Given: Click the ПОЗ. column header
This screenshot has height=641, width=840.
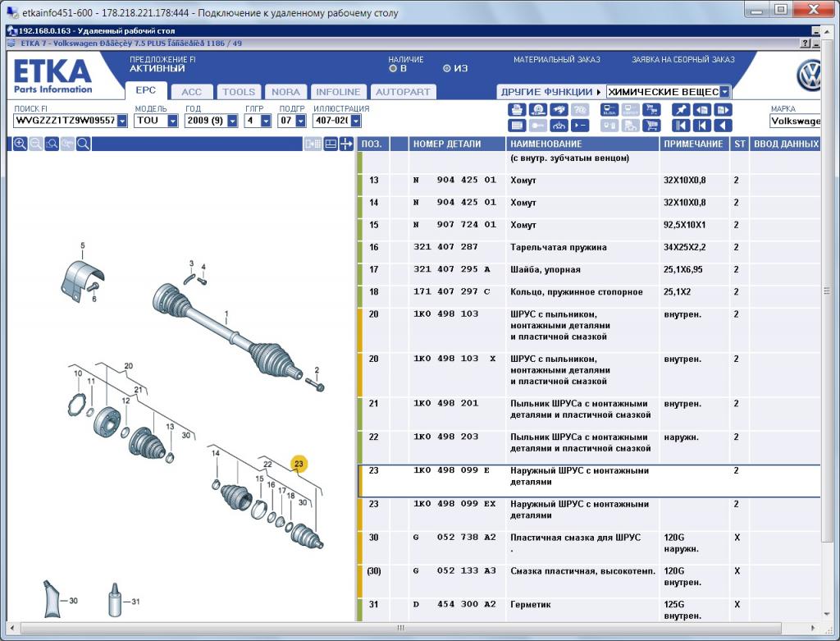Looking at the screenshot, I should pyautogui.click(x=373, y=144).
